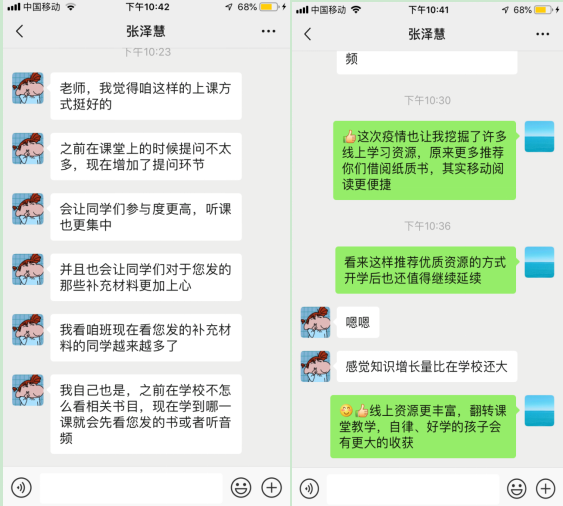Screen dimensions: 563x506
Task: Tap the blue avatar beside the 线上资源更丰富 message
Action: (539, 410)
